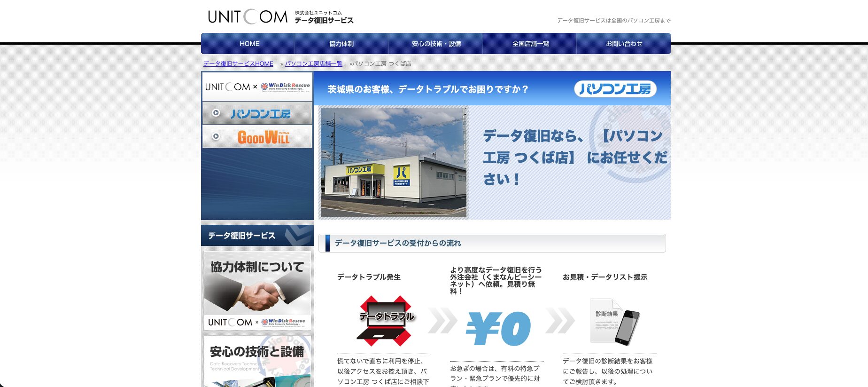Image resolution: width=868 pixels, height=387 pixels.
Task: Click the より高度なデータ復旧 step title
Action: (x=496, y=280)
